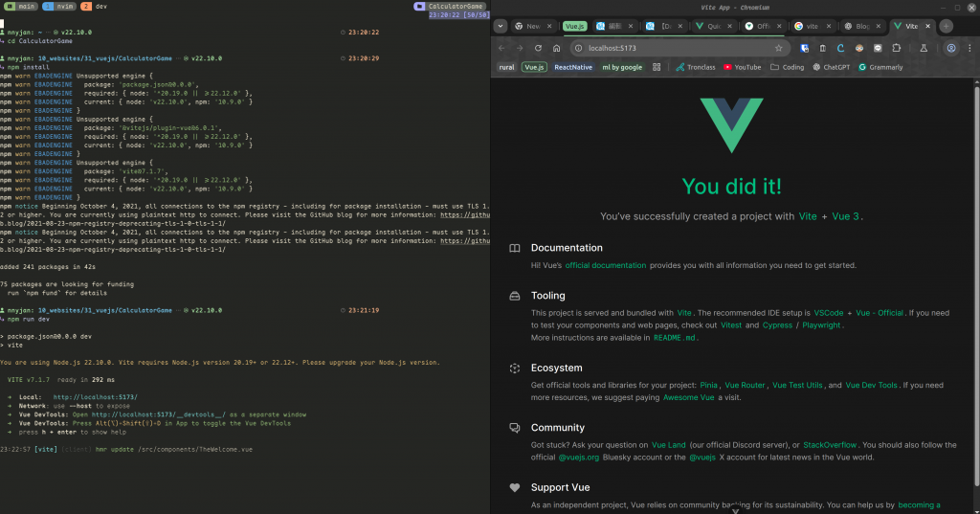
Task: Open the browser profile avatar
Action: coord(951,48)
